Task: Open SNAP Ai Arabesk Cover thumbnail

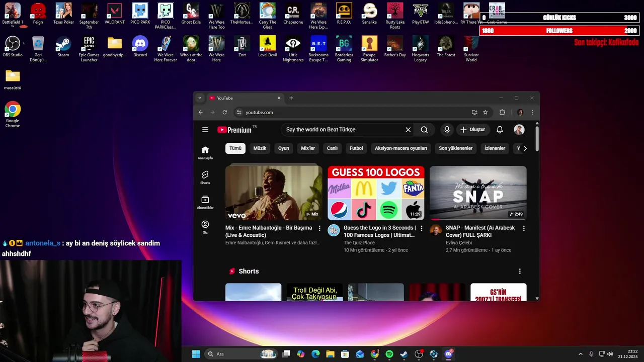Action: click(478, 193)
